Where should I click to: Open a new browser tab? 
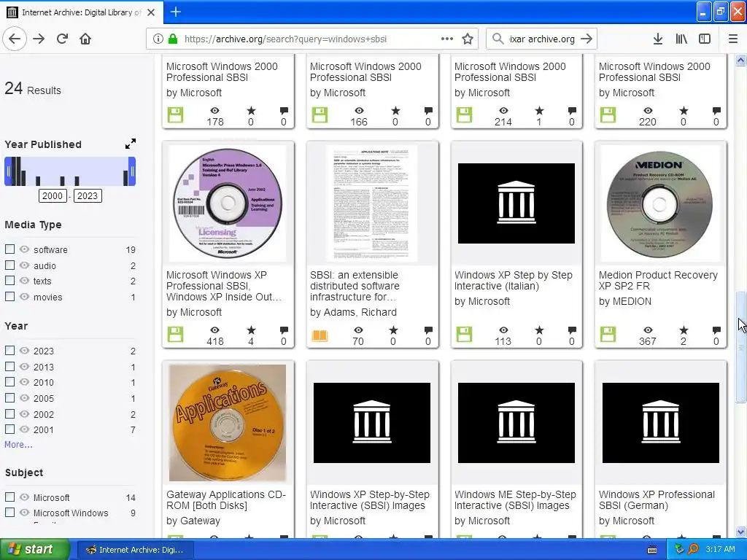[x=175, y=12]
